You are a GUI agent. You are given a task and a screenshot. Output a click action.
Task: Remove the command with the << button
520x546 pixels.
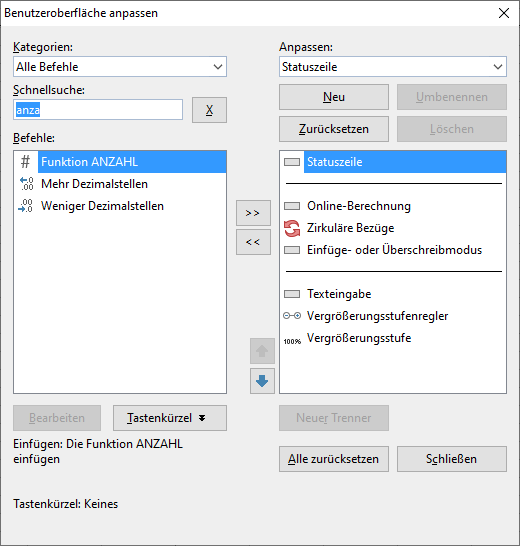tap(253, 242)
